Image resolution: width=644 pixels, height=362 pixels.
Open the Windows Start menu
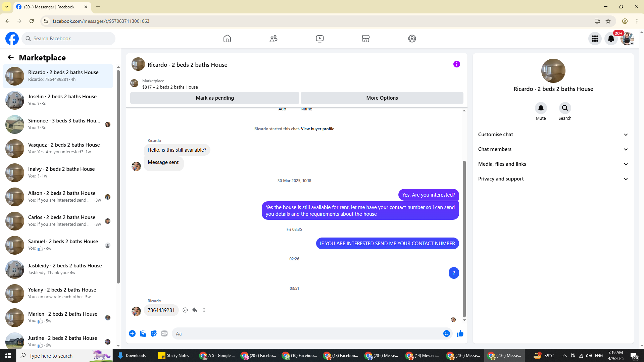pyautogui.click(x=8, y=356)
